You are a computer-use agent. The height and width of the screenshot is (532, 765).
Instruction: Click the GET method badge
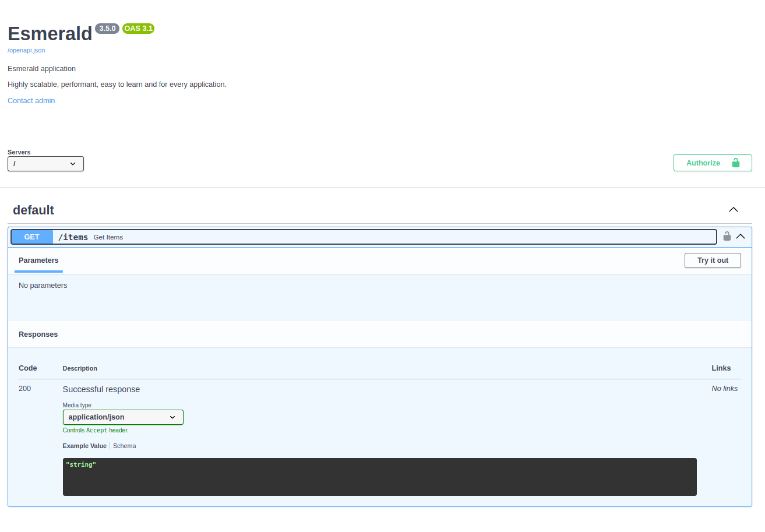click(x=32, y=237)
